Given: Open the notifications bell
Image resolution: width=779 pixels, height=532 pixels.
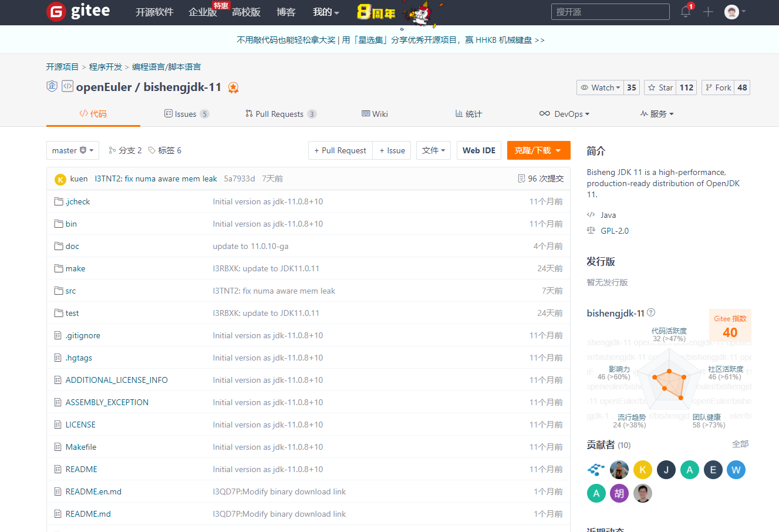Looking at the screenshot, I should click(686, 12).
